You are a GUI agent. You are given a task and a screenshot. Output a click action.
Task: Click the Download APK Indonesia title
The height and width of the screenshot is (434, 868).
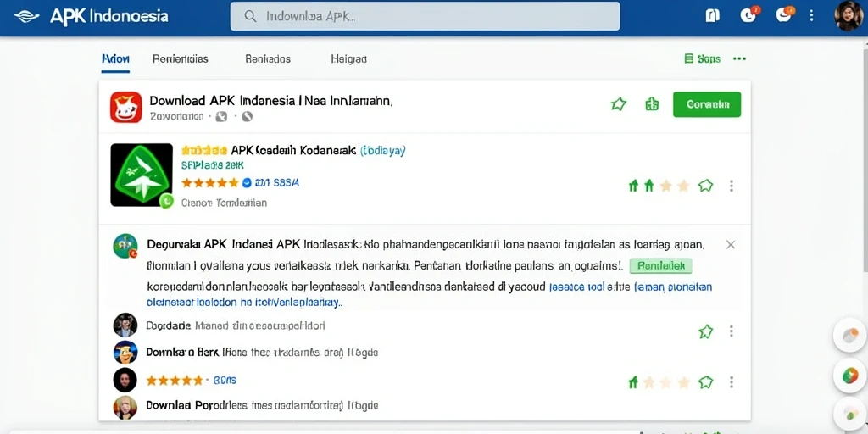click(270, 101)
